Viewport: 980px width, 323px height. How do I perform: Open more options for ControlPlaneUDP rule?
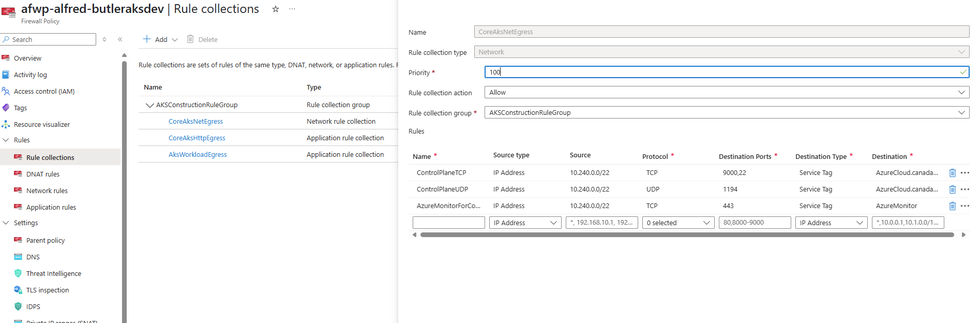point(965,189)
